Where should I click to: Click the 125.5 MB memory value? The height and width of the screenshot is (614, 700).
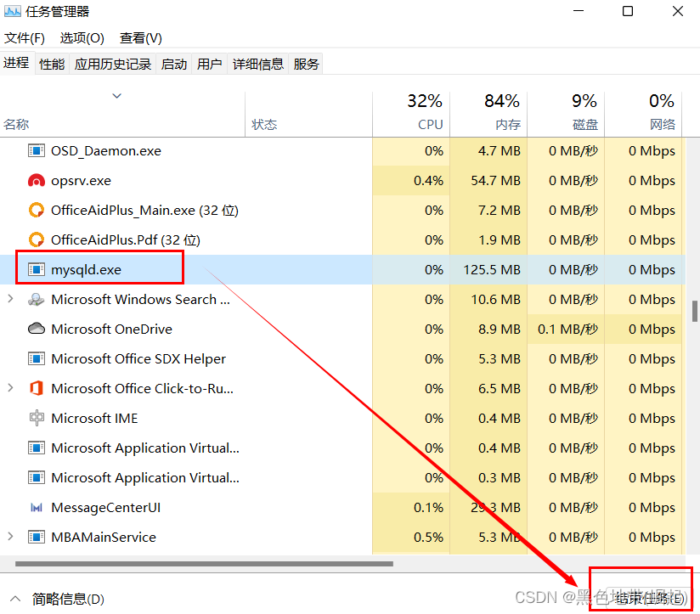tap(492, 270)
